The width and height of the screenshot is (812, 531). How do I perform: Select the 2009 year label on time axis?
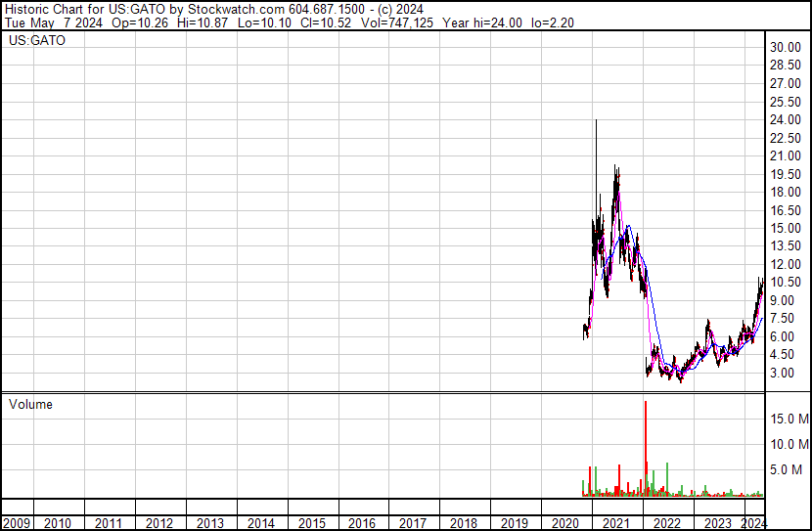click(x=17, y=523)
